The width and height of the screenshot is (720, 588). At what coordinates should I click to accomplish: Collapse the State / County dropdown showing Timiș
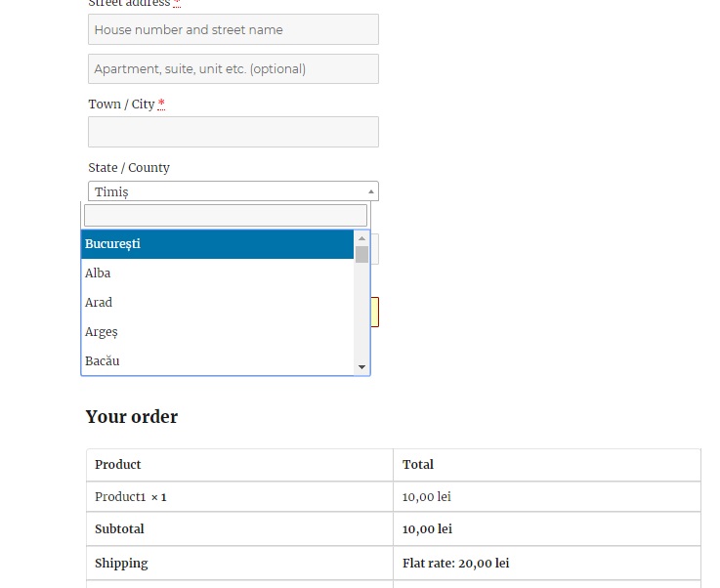click(233, 190)
